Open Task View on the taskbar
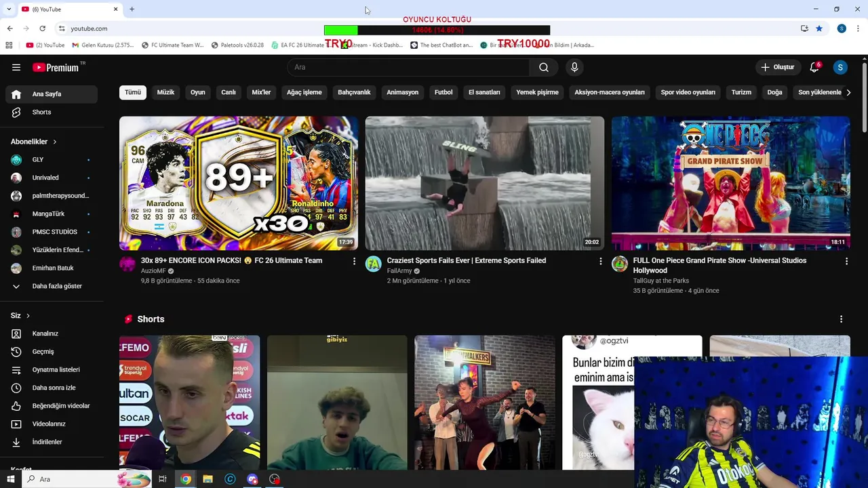 [x=163, y=479]
